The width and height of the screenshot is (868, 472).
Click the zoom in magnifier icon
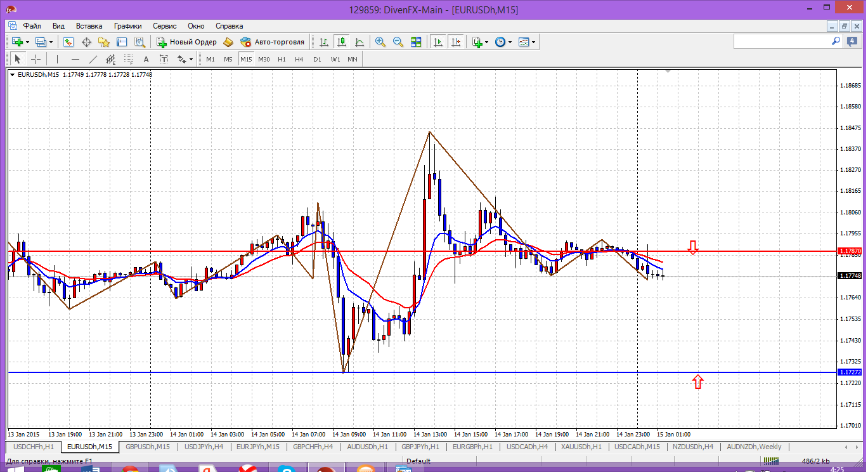380,42
